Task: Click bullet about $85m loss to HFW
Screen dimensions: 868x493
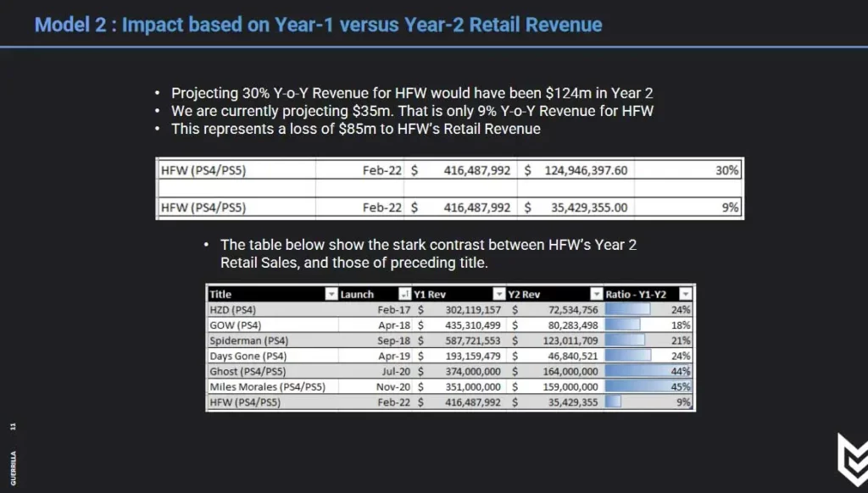Action: tap(355, 129)
